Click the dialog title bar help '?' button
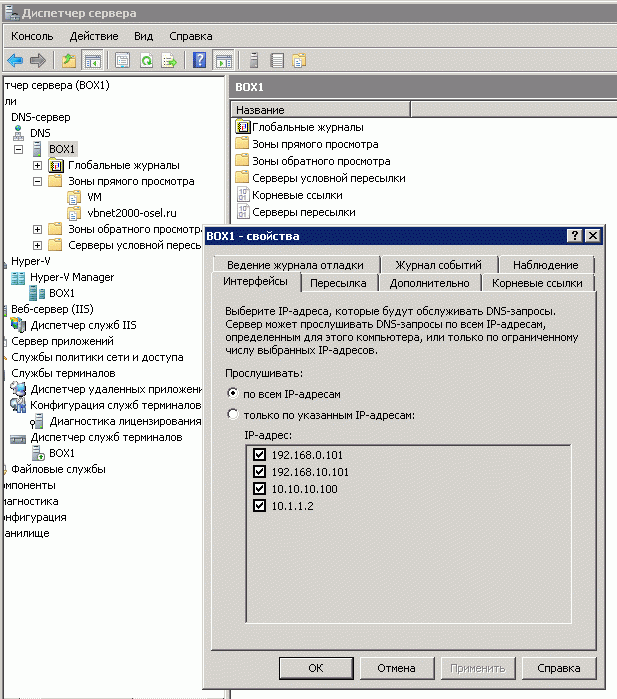This screenshot has width=617, height=699. [x=575, y=236]
